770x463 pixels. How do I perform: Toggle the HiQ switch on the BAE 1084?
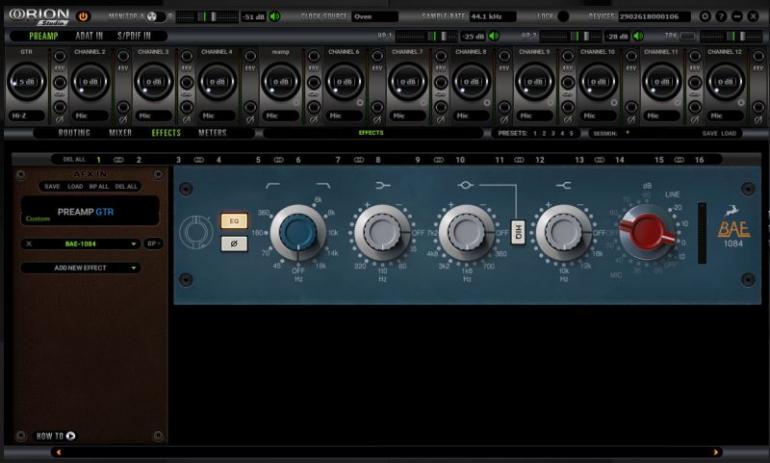[518, 232]
